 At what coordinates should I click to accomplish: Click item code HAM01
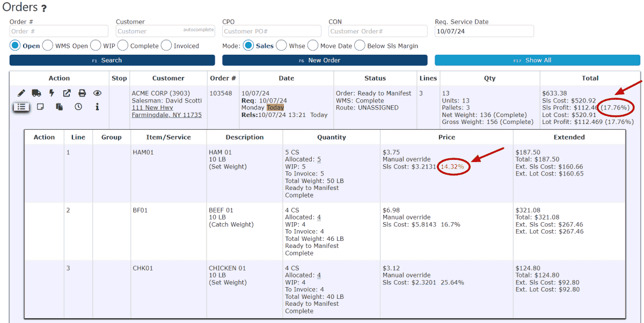tap(143, 152)
